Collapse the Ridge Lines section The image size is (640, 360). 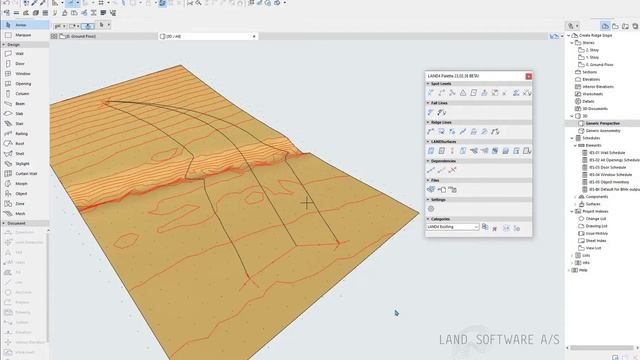click(x=428, y=122)
